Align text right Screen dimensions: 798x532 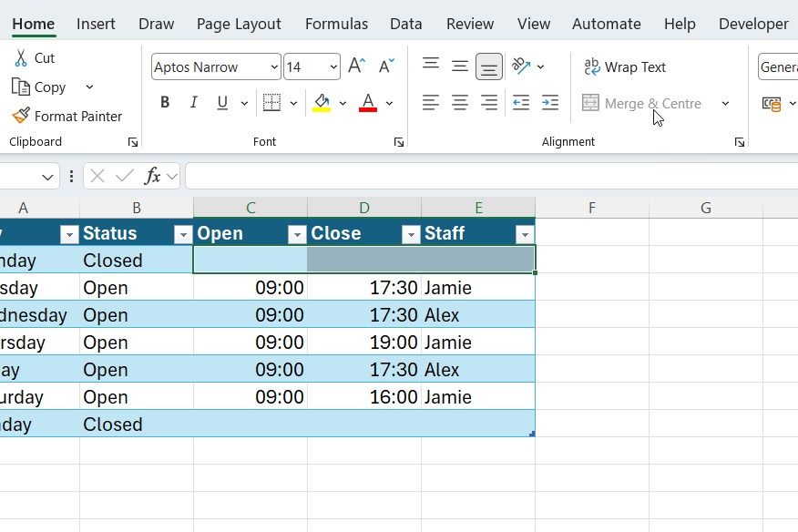click(489, 103)
